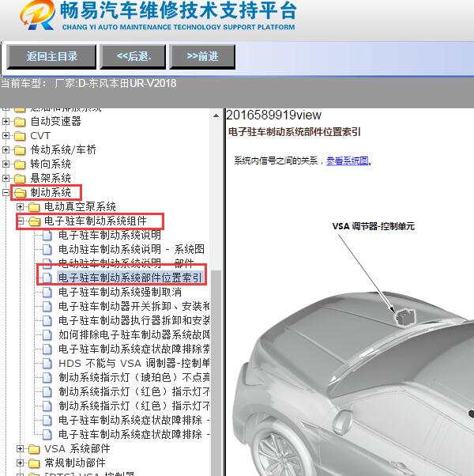
Task: Click the car location diagram image
Action: [x=352, y=383]
